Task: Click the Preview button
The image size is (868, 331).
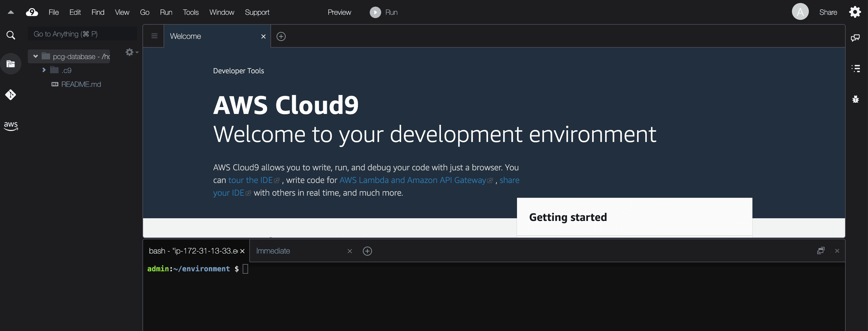Action: [339, 12]
